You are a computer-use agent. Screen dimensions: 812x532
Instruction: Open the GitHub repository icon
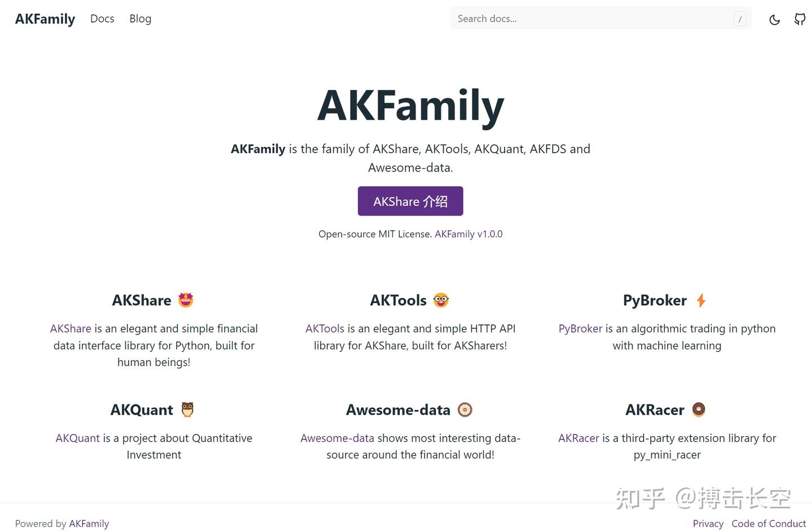(800, 19)
